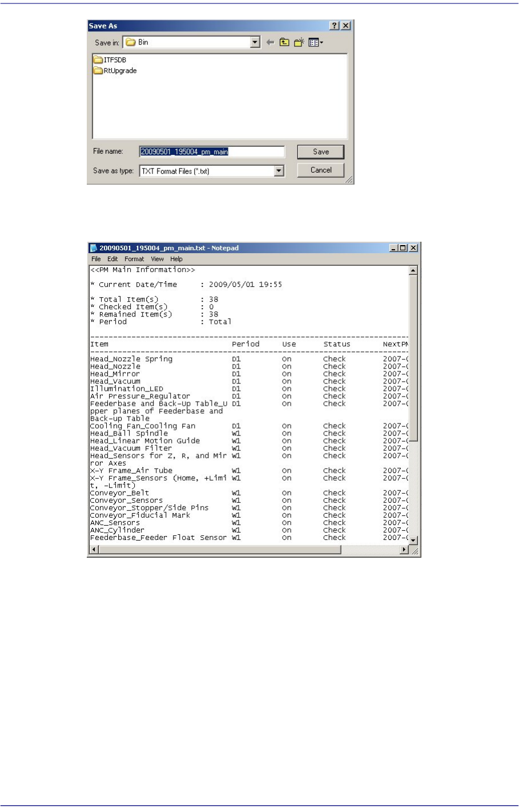Open Notepad Help menu
Screen dimensions: 519x812
point(176,259)
